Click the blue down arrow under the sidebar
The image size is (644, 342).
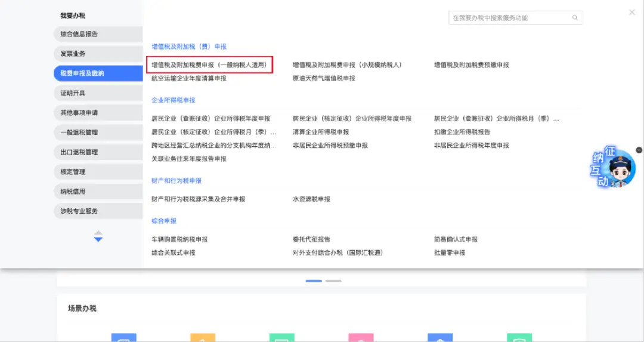pyautogui.click(x=98, y=239)
